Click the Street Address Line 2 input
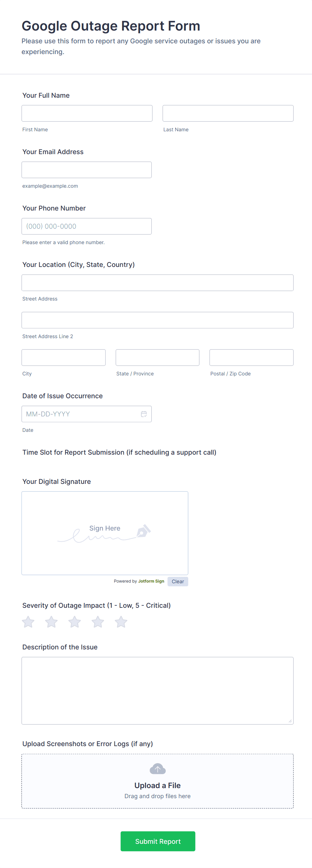312x868 pixels. tap(157, 320)
